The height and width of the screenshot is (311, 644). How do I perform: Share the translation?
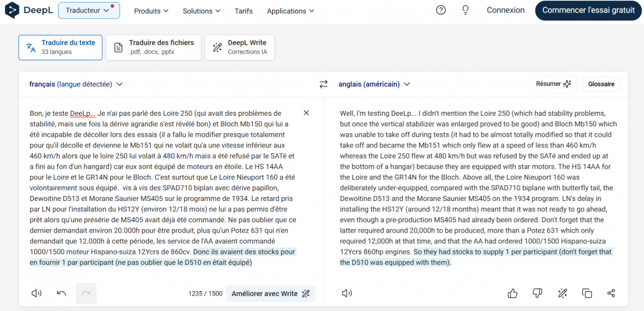coord(611,294)
